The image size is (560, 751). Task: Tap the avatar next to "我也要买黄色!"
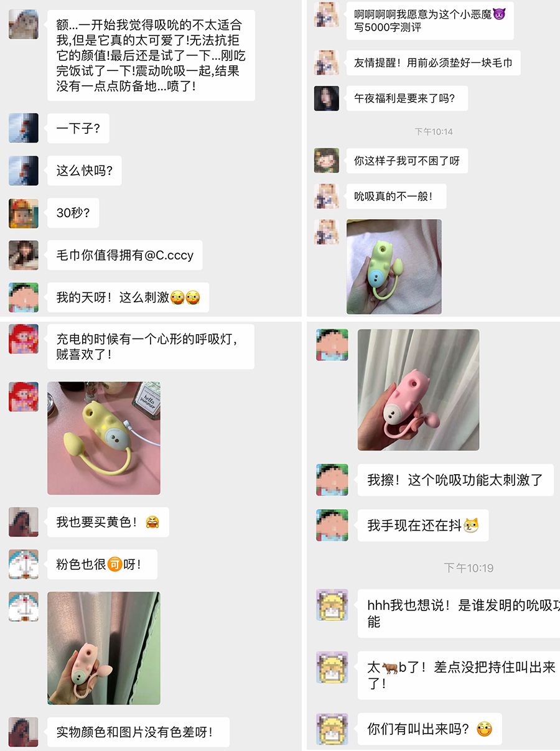tap(24, 522)
